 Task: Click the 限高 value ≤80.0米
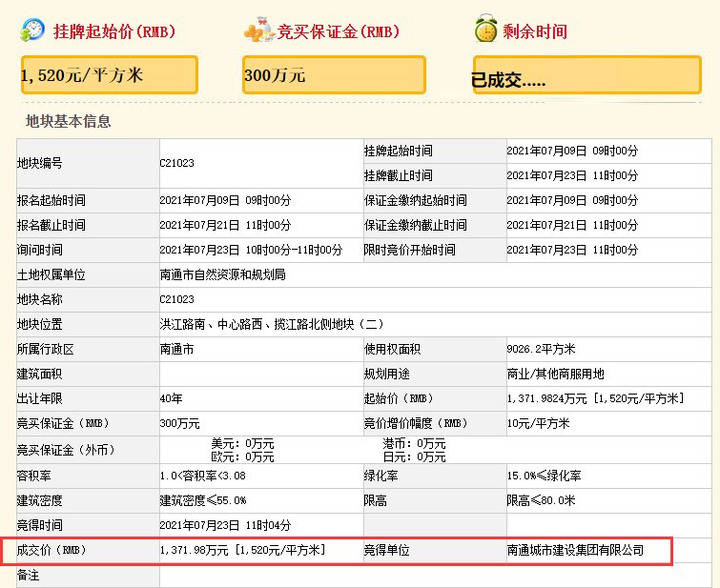pos(541,500)
